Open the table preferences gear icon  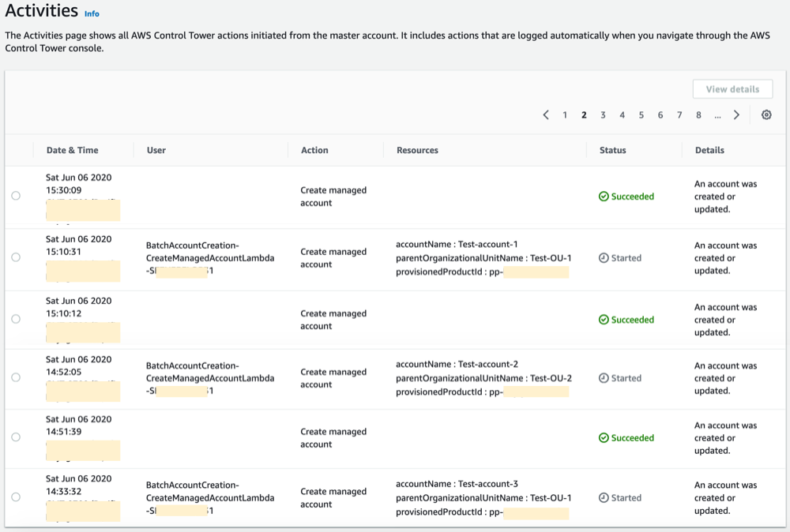(x=766, y=114)
